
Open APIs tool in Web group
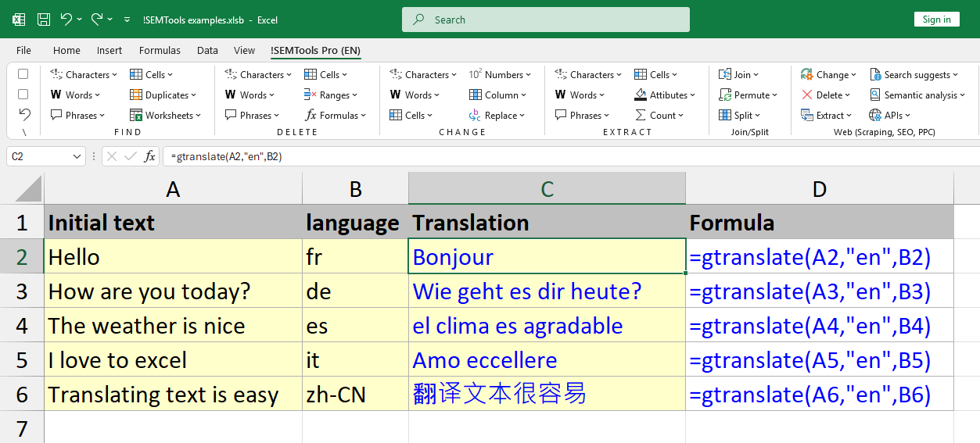pos(889,116)
